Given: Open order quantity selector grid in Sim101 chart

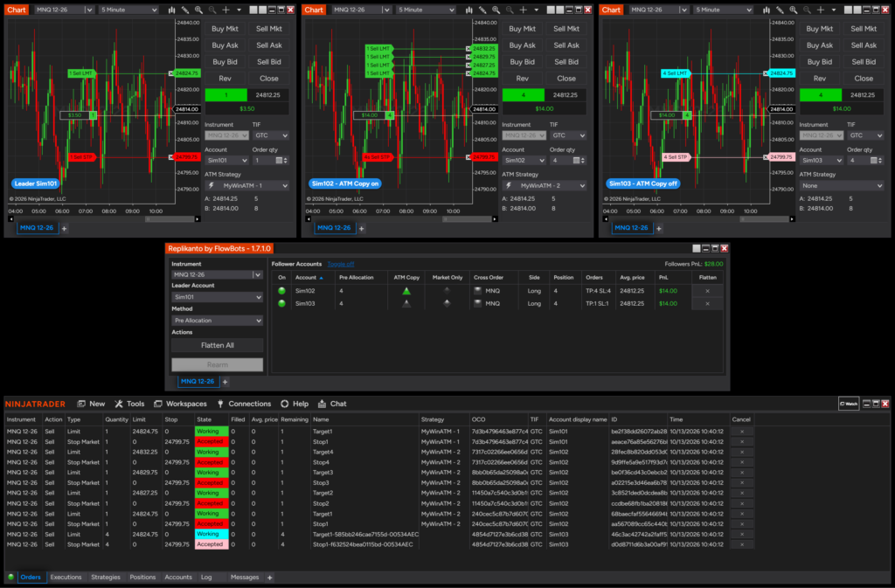Looking at the screenshot, I should click(x=279, y=161).
